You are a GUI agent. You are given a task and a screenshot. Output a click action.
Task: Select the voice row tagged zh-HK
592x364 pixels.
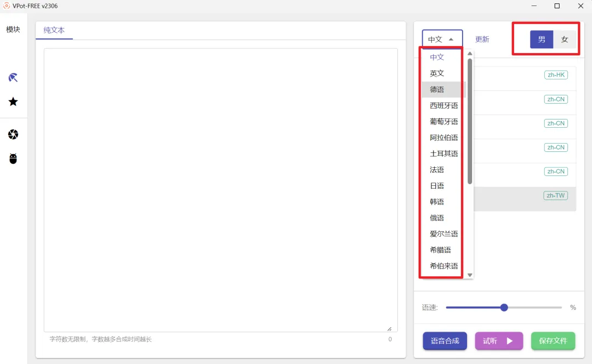(x=525, y=78)
